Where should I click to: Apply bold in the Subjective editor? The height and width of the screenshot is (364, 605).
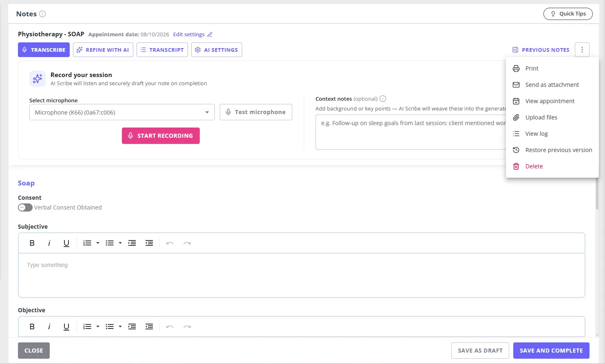tap(32, 243)
